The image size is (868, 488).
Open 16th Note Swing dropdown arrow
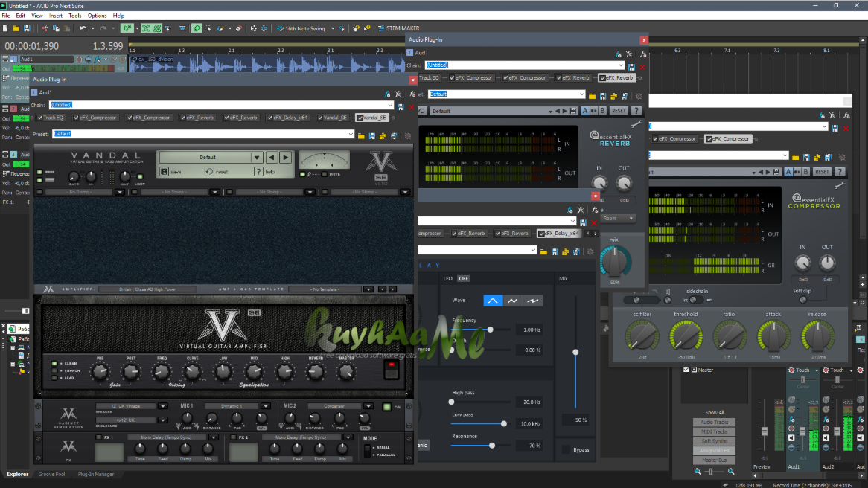[333, 28]
